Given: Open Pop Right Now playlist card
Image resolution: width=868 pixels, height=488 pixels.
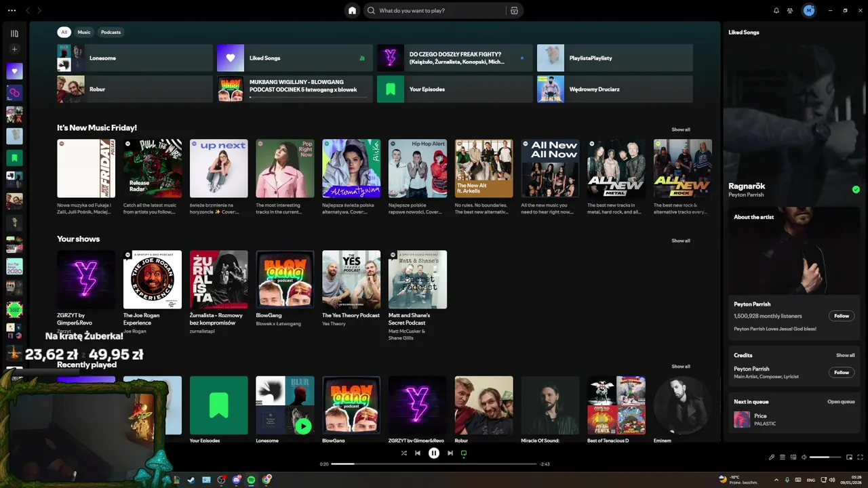Looking at the screenshot, I should tap(285, 177).
